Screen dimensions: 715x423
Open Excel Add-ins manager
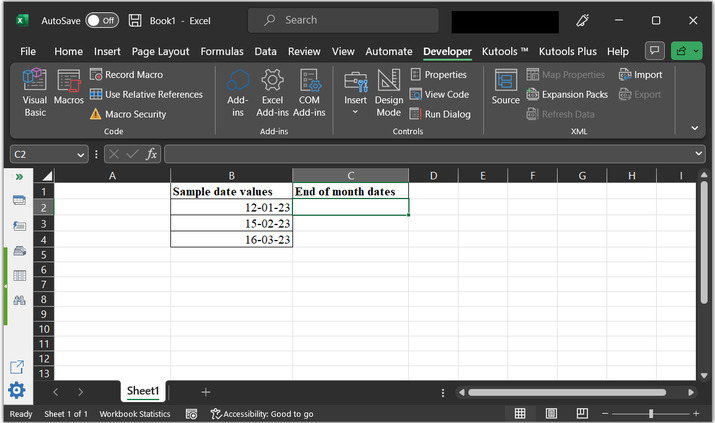tap(272, 93)
